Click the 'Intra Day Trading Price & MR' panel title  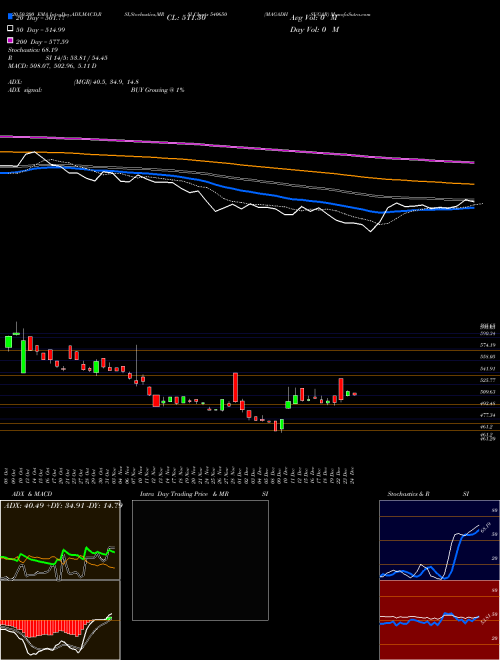pos(184,494)
